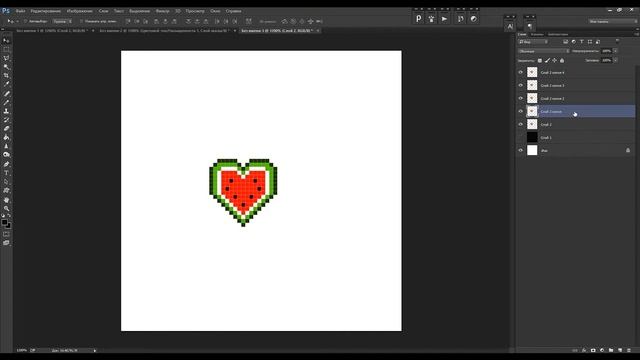
Task: Select the Pen tool
Action: [x=6, y=164]
